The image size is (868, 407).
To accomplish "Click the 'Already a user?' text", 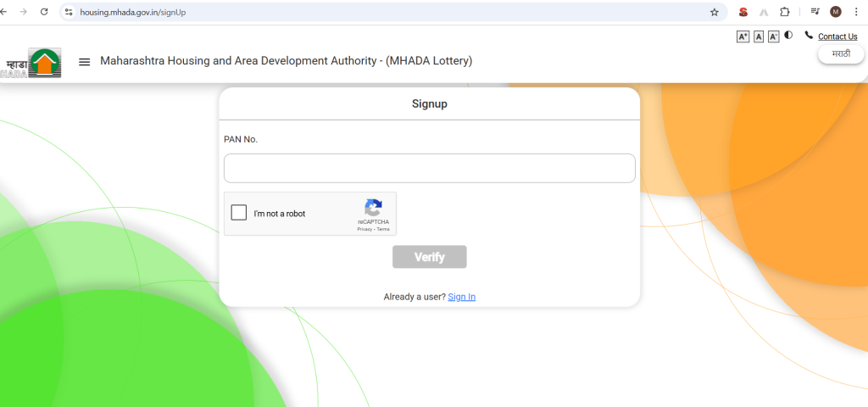I will click(415, 297).
